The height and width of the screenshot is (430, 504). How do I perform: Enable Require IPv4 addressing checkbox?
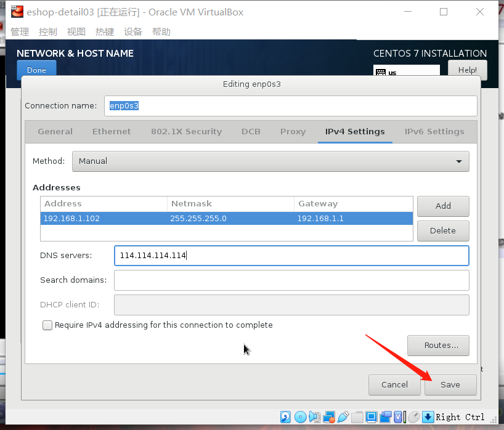pos(47,325)
